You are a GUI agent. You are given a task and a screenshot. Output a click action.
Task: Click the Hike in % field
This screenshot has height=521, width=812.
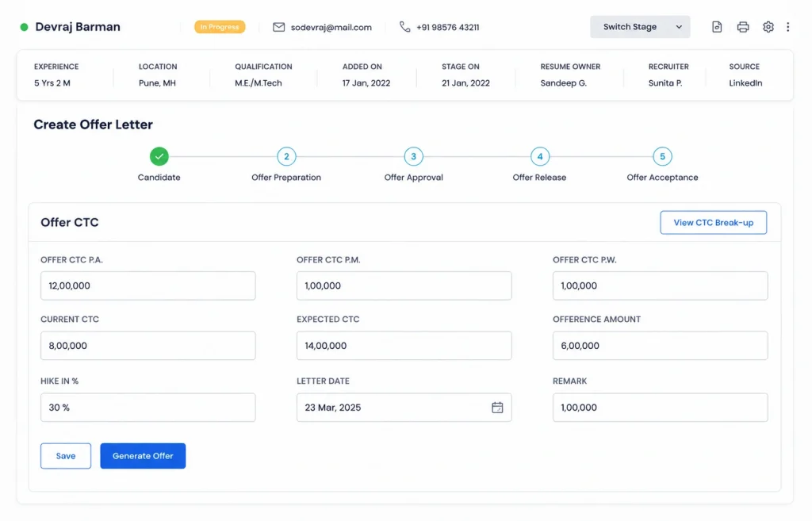148,408
